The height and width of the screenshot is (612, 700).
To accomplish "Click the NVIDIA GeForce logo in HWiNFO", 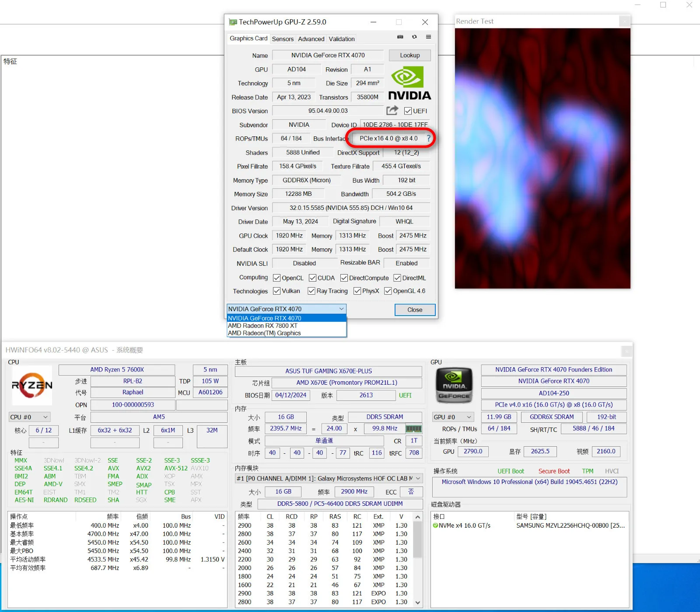I will pyautogui.click(x=454, y=385).
